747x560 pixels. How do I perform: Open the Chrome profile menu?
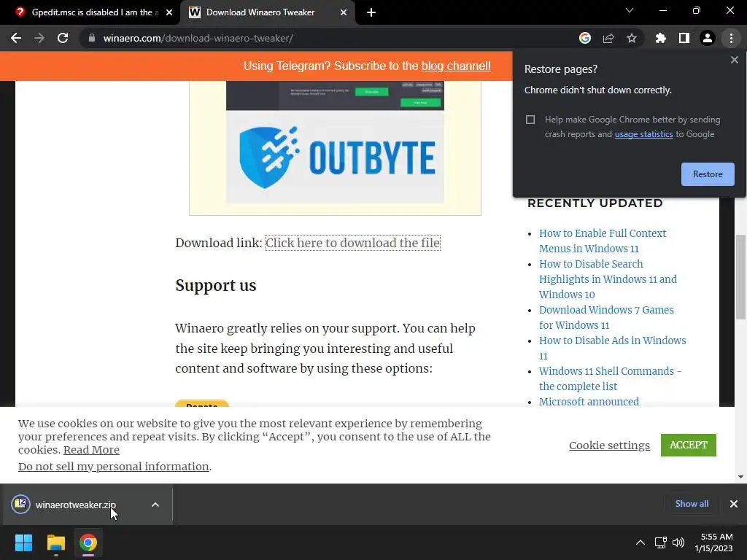(708, 38)
